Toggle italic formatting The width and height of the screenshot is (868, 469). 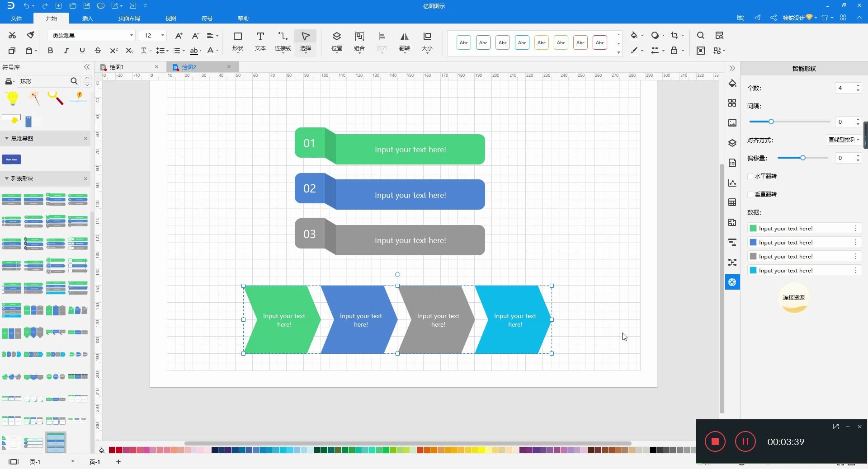[66, 51]
